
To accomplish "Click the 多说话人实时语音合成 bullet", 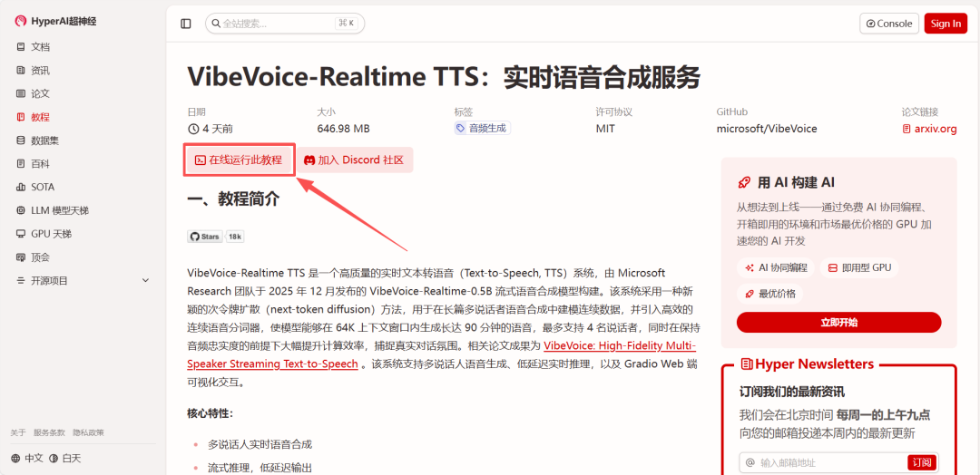I will click(260, 444).
